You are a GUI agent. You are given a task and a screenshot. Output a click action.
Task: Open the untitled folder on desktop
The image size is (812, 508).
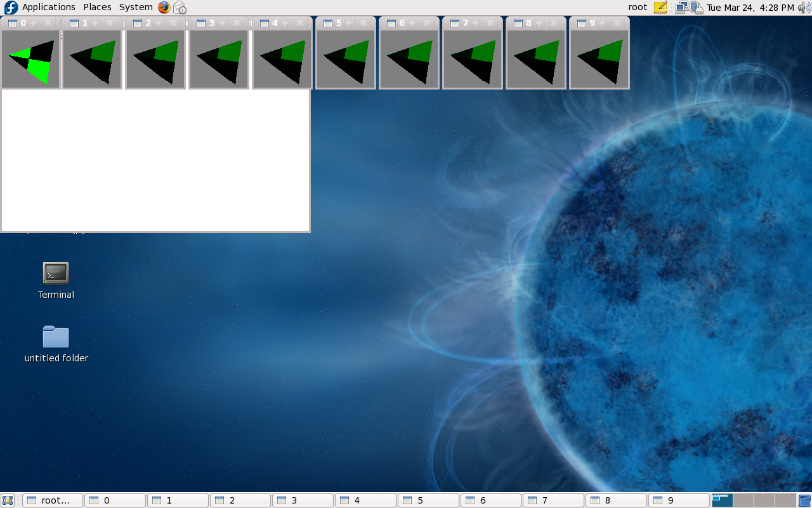[x=56, y=337]
